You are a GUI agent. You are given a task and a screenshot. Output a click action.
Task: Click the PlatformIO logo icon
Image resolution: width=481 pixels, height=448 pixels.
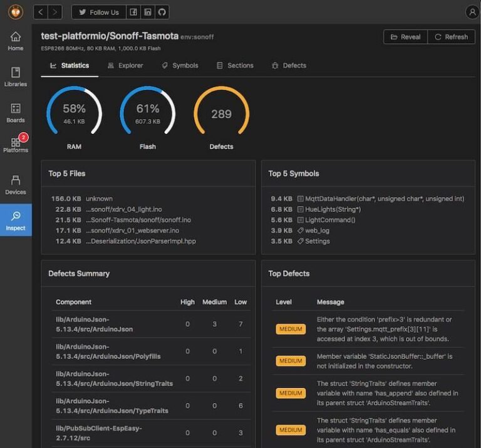click(15, 13)
